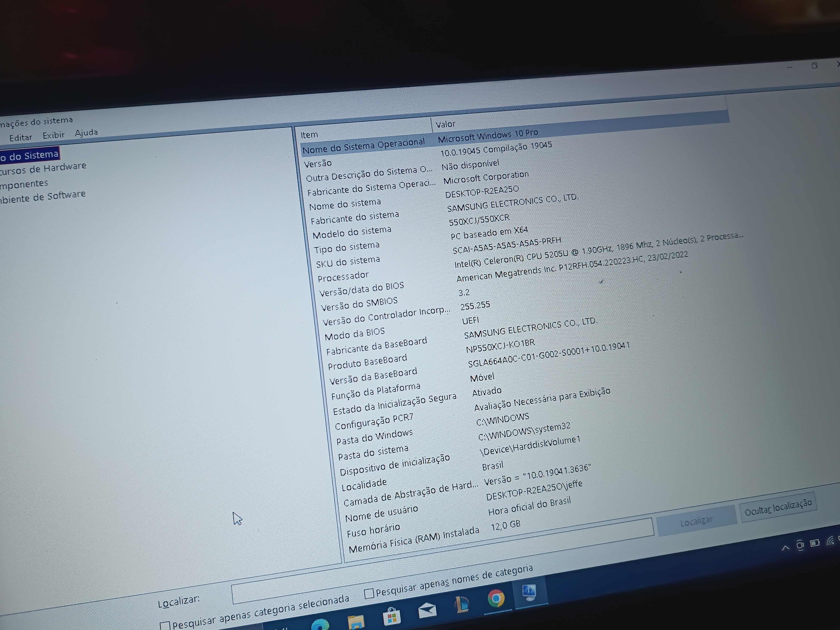Click the Localizar button
Screen dimensions: 840x630
[x=696, y=521]
